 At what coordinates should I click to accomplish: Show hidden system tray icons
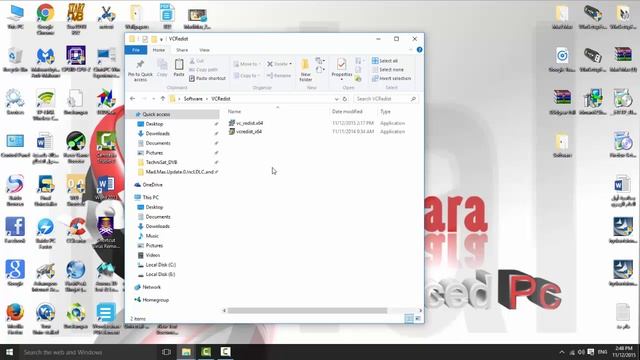562,352
